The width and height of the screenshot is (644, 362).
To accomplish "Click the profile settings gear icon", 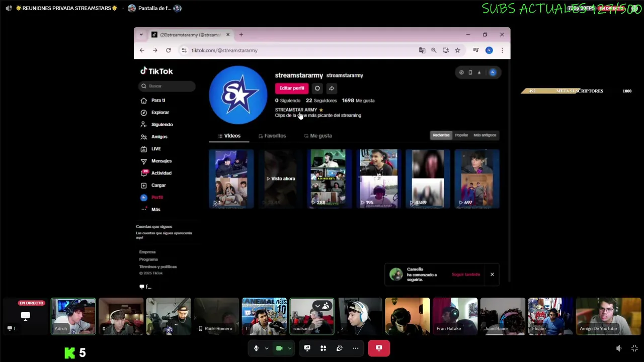I will tap(317, 88).
